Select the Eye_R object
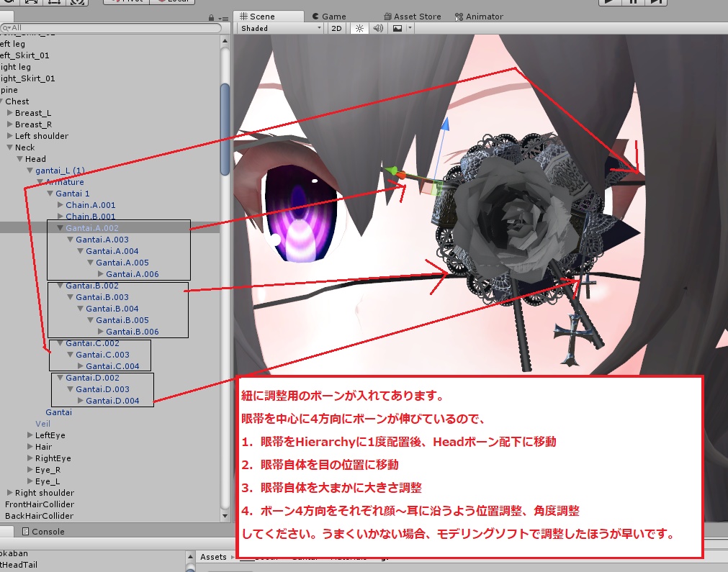 coord(48,470)
